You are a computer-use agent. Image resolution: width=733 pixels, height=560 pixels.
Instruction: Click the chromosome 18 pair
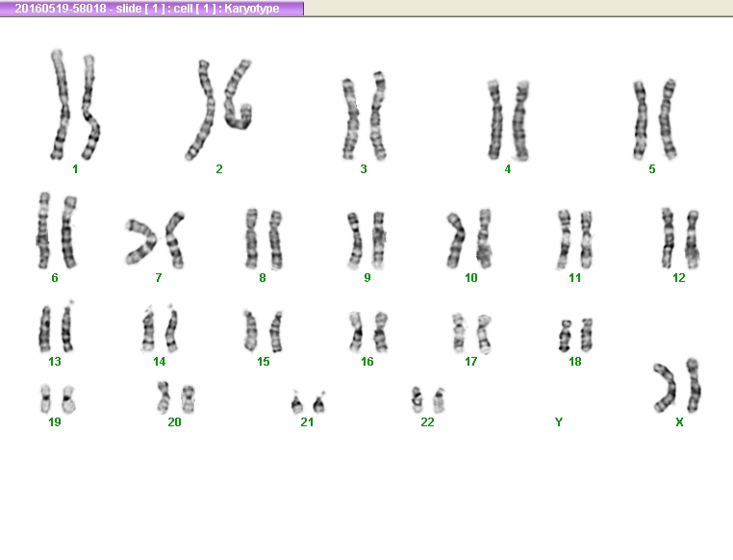[x=575, y=335]
